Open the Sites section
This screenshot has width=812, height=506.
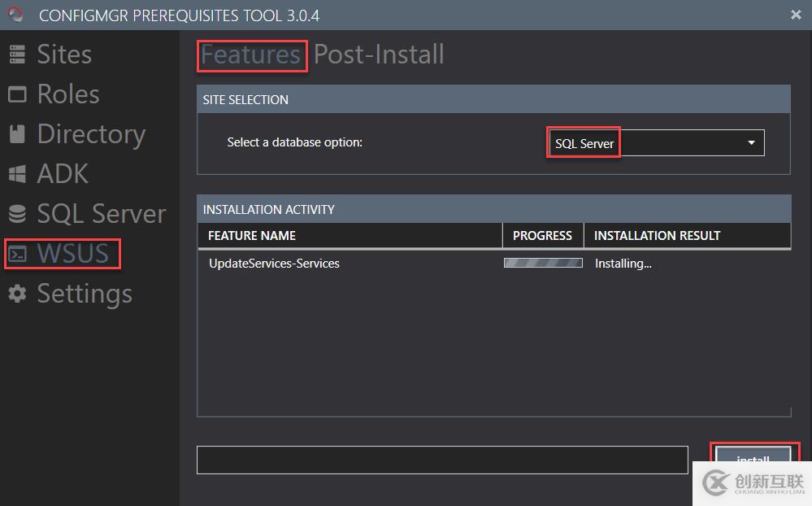tap(64, 55)
